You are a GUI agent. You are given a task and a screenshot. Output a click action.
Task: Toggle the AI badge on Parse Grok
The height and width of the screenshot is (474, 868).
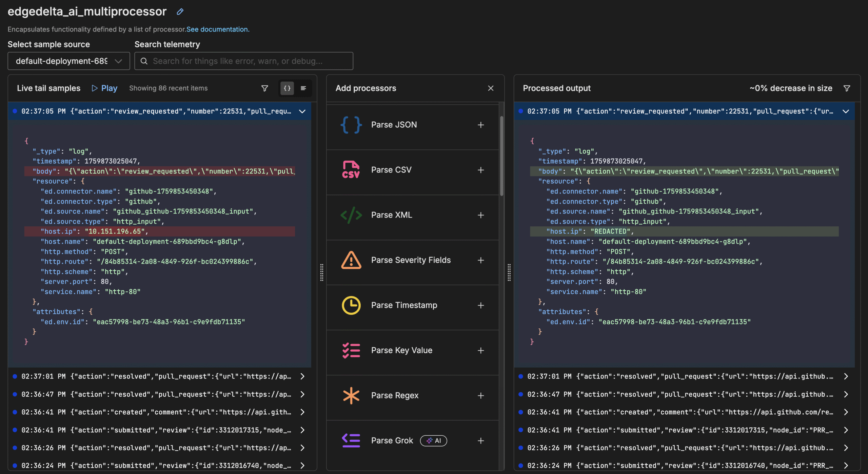(x=433, y=440)
